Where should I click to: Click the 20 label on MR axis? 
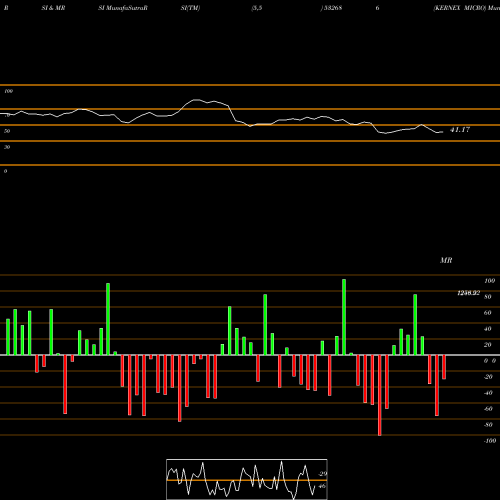click(x=488, y=345)
